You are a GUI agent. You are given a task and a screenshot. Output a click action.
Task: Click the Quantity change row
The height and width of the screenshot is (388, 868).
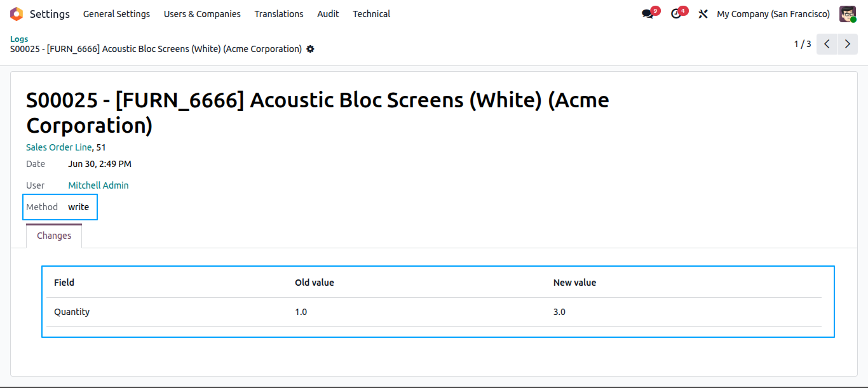[x=434, y=312]
